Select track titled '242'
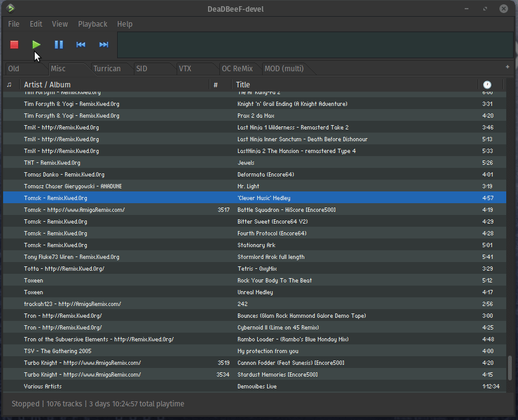The image size is (518, 420). (255, 304)
